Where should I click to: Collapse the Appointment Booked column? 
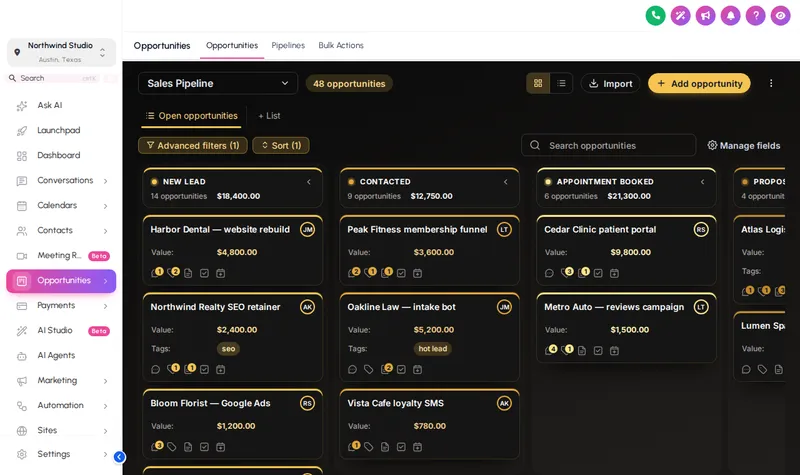703,182
